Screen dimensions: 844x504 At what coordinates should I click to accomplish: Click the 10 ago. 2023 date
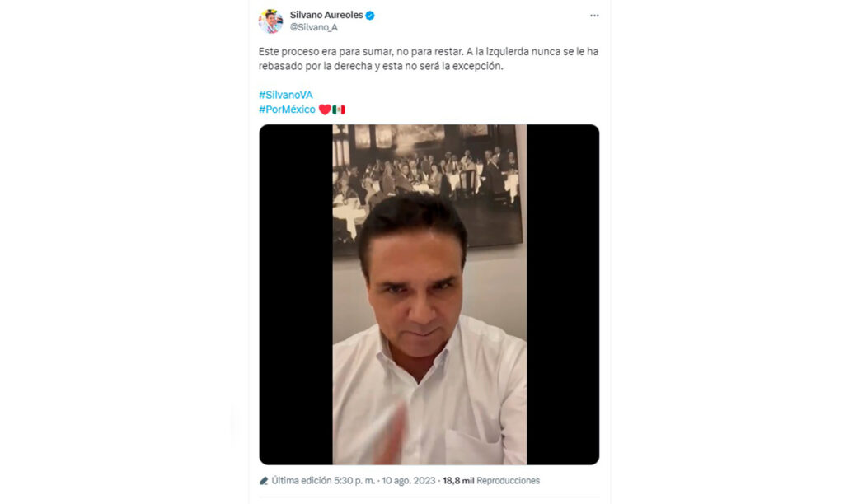tap(409, 481)
